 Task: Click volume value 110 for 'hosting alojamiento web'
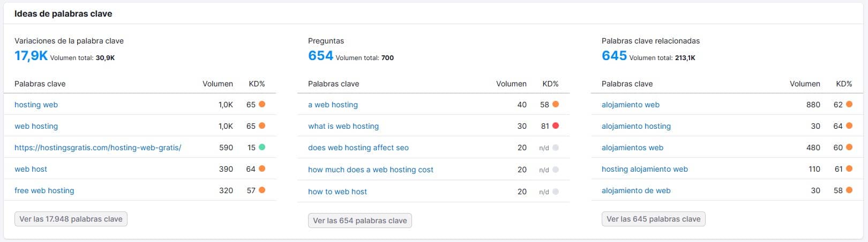pyautogui.click(x=814, y=169)
